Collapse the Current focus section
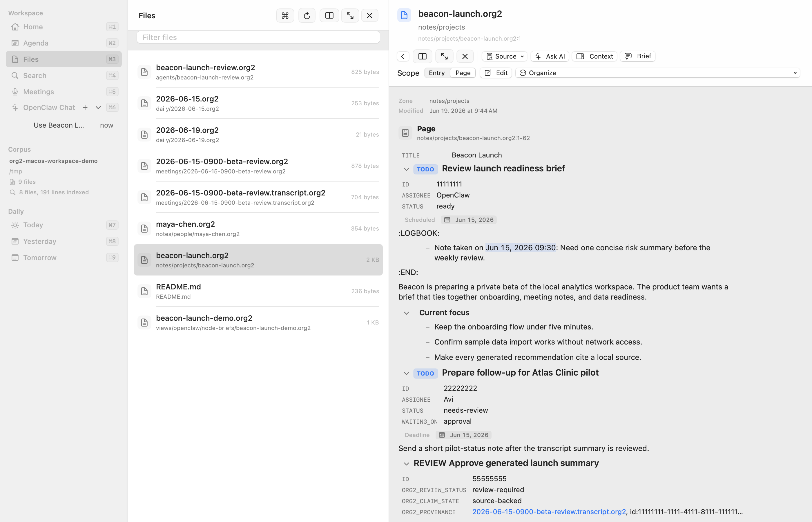 406,313
